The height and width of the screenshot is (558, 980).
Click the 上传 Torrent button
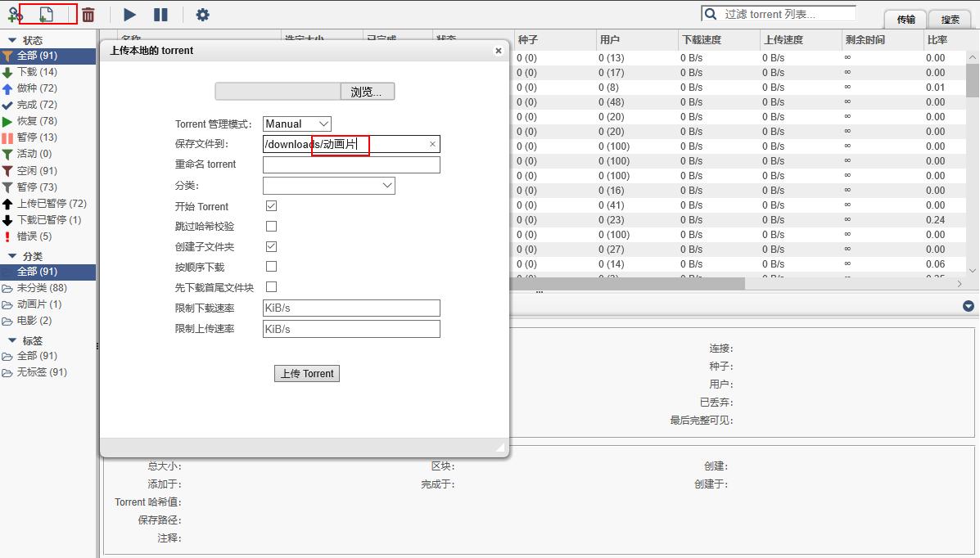point(306,373)
